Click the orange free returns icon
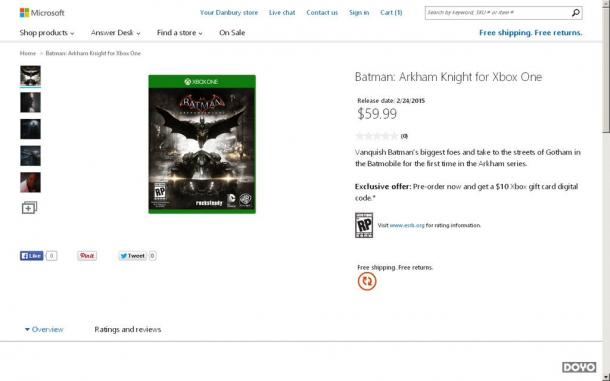The height and width of the screenshot is (381, 610). [x=367, y=281]
